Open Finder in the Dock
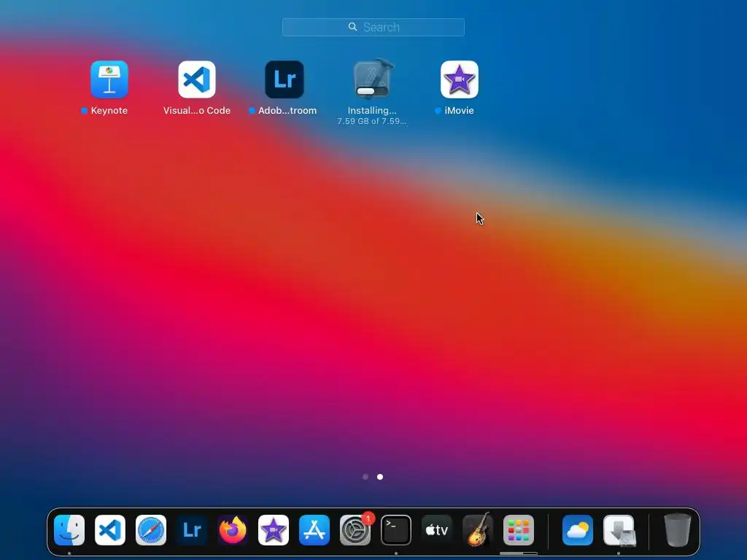This screenshot has height=560, width=747. tap(69, 530)
